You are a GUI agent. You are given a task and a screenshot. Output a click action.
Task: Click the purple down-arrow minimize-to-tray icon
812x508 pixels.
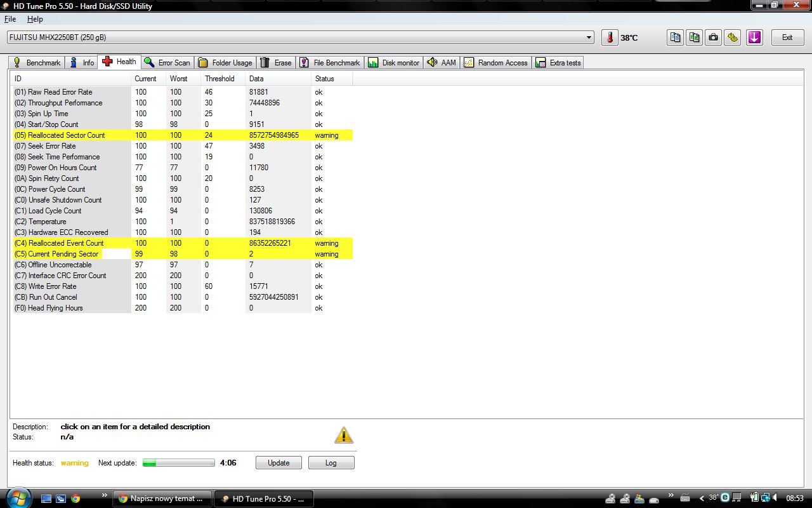click(754, 37)
